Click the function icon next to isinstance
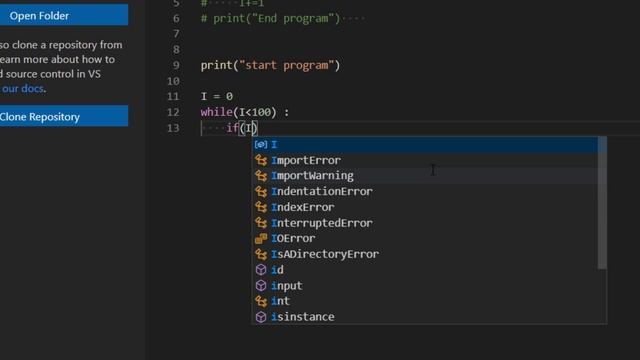Image resolution: width=640 pixels, height=360 pixels. [x=261, y=317]
